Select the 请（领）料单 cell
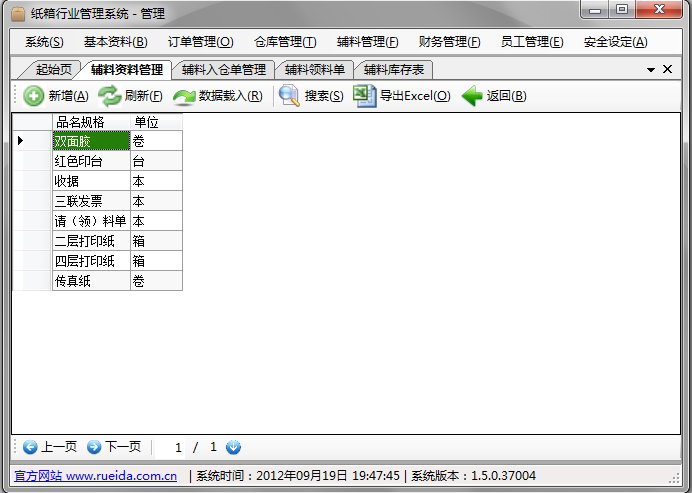692x493 pixels. point(91,221)
